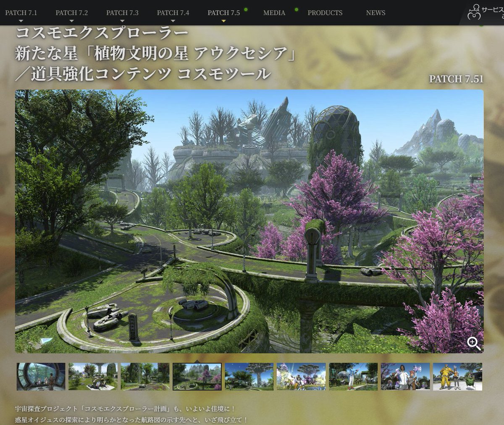This screenshot has height=425, width=504.
Task: Select the highlighted pink-trees thumbnail
Action: tap(197, 377)
